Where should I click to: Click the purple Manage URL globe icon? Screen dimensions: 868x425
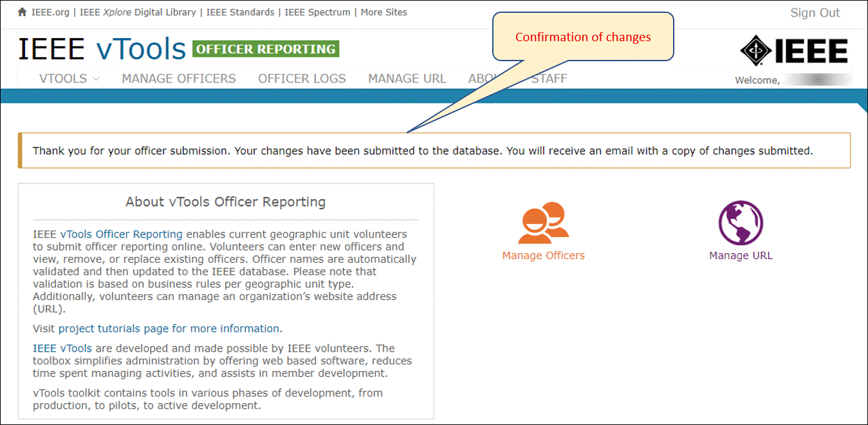[741, 223]
